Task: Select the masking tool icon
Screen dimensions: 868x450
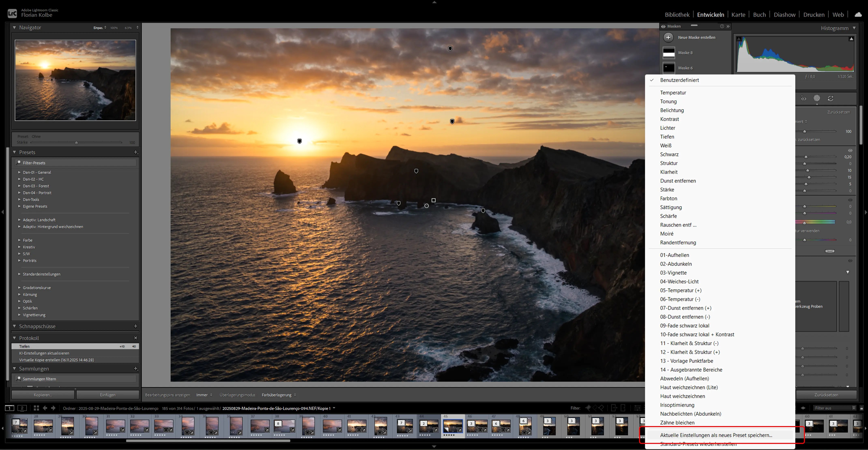Action: [817, 98]
